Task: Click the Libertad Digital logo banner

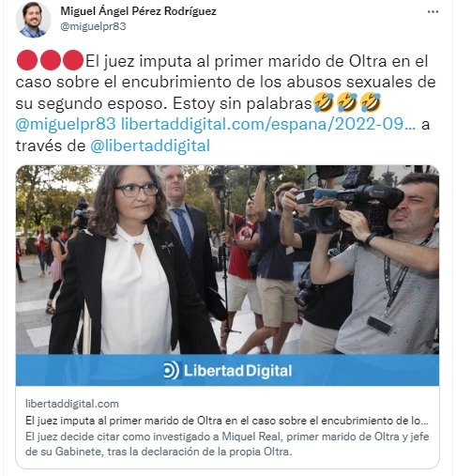Action: [227, 370]
